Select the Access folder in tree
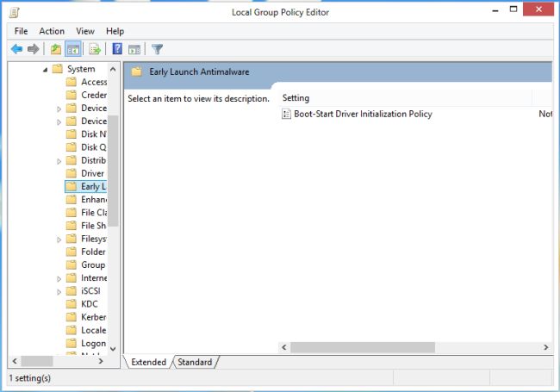Viewport: 560px width, 392px height. pyautogui.click(x=87, y=82)
